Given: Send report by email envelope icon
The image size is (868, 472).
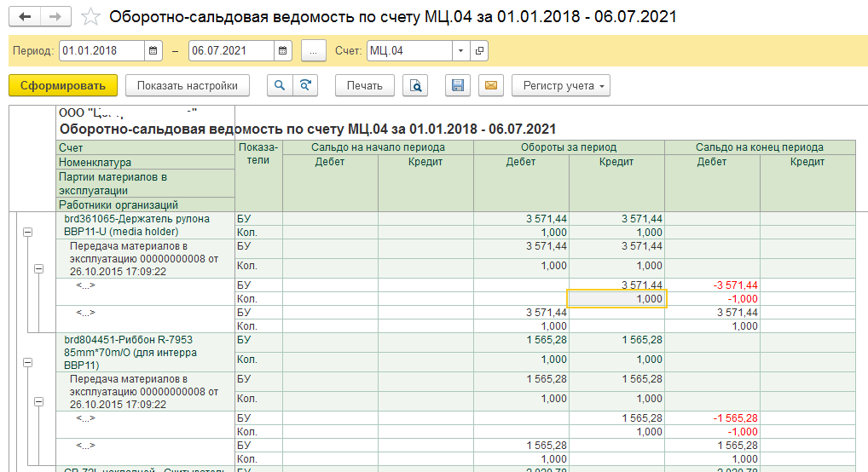Looking at the screenshot, I should [x=489, y=85].
